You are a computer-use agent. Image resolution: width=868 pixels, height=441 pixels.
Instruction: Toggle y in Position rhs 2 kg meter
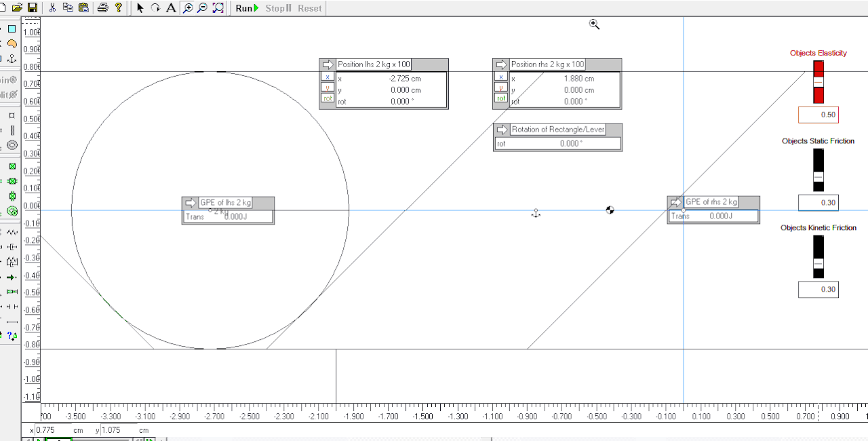(501, 88)
